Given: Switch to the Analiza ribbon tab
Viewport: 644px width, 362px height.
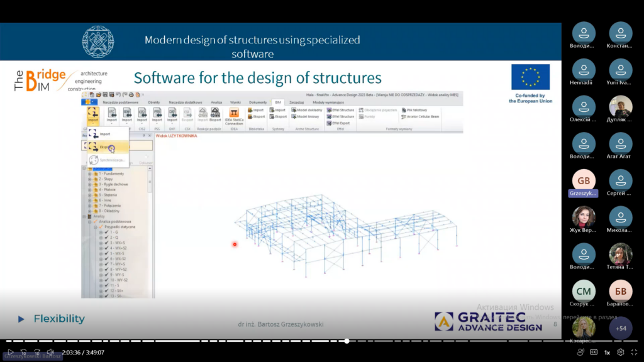Looking at the screenshot, I should click(216, 101).
